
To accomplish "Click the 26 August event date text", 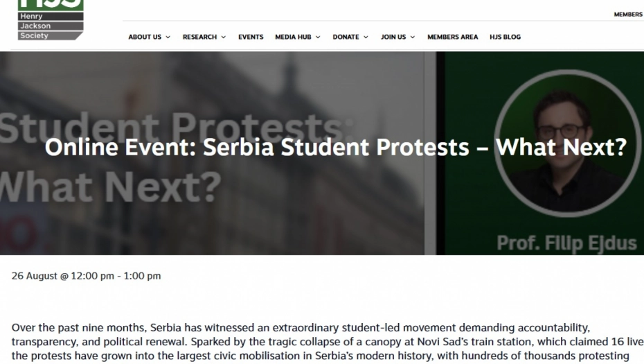I will pos(86,276).
